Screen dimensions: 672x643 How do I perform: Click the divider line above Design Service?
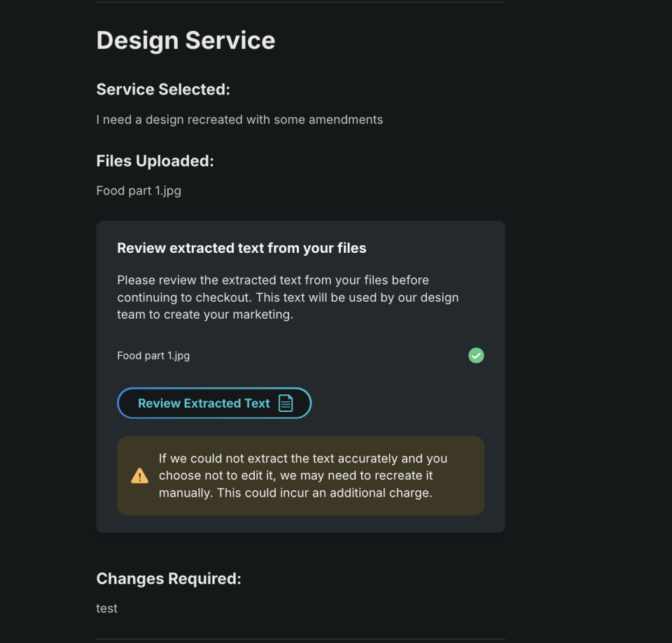click(300, 2)
